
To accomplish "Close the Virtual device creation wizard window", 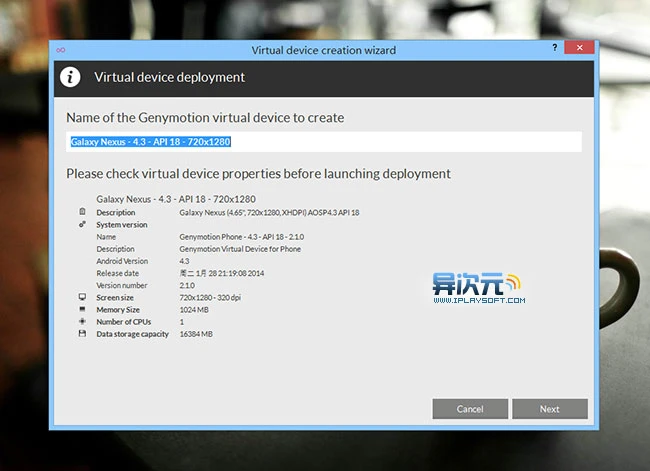I will tap(579, 48).
